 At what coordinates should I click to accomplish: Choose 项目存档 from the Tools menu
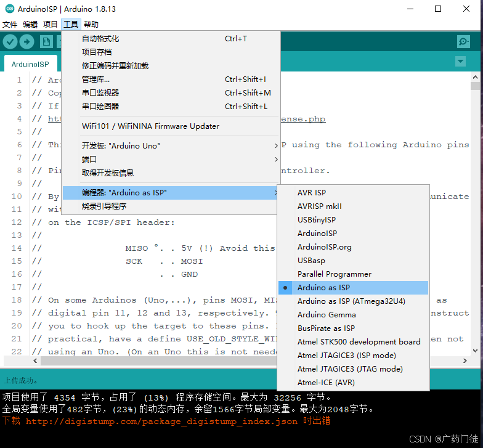click(171, 52)
